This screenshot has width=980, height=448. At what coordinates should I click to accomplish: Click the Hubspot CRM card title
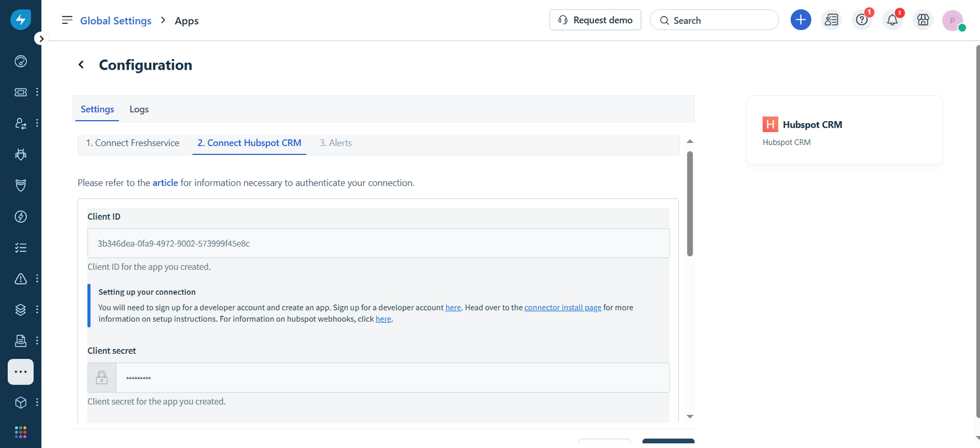coord(812,124)
